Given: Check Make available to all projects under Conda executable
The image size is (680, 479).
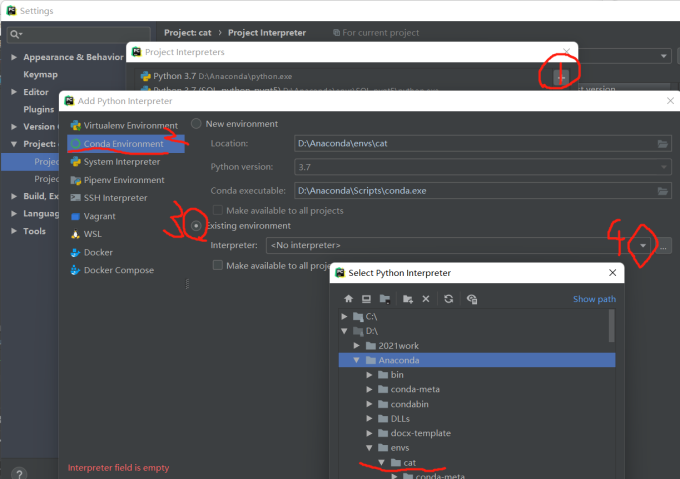Looking at the screenshot, I should [219, 211].
